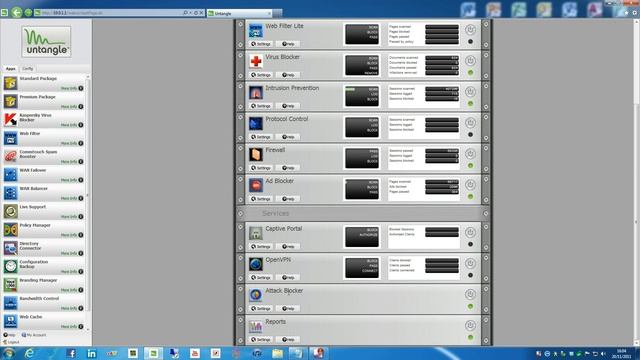Image resolution: width=640 pixels, height=360 pixels.
Task: Open the My Account link
Action: [x=34, y=335]
